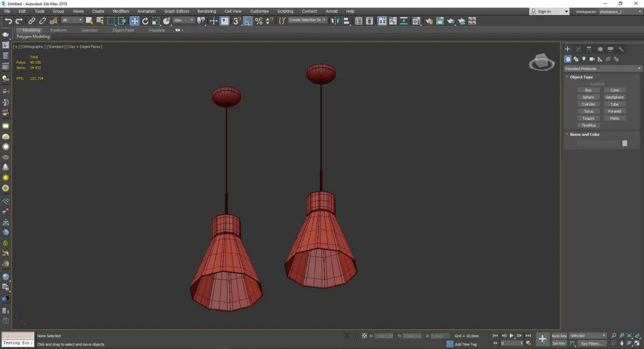Toggle the Angle Snap button

(248, 21)
